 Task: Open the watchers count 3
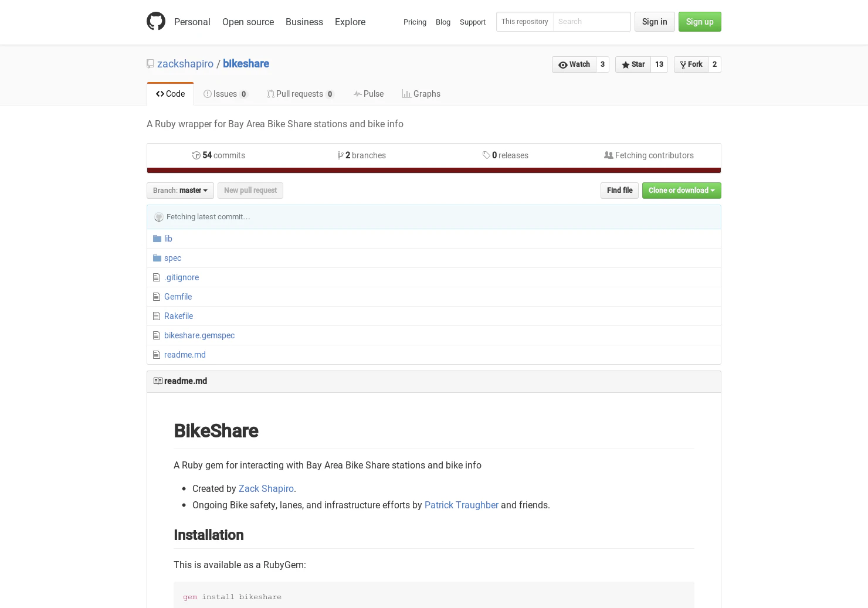[603, 64]
